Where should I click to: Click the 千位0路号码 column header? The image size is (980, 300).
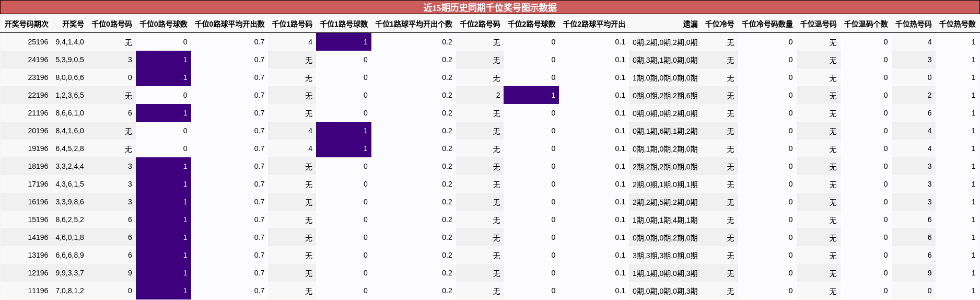tap(112, 24)
